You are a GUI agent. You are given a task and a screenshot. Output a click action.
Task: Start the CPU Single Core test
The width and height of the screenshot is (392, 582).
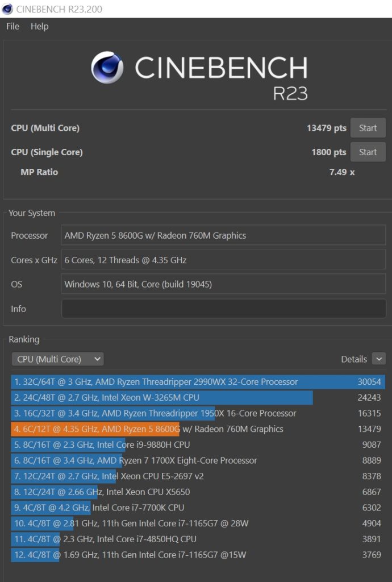(368, 152)
